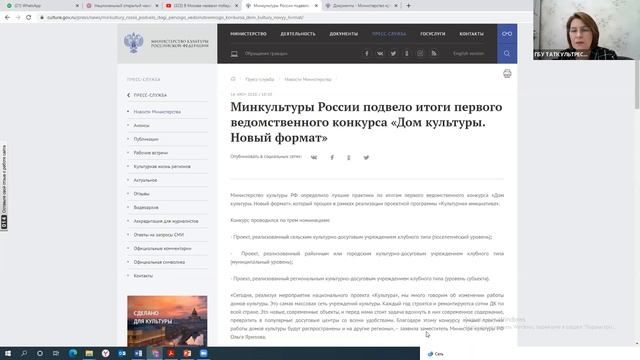The height and width of the screenshot is (360, 640).
Task: Click the home icon in breadcrumbs
Action: [x=233, y=79]
